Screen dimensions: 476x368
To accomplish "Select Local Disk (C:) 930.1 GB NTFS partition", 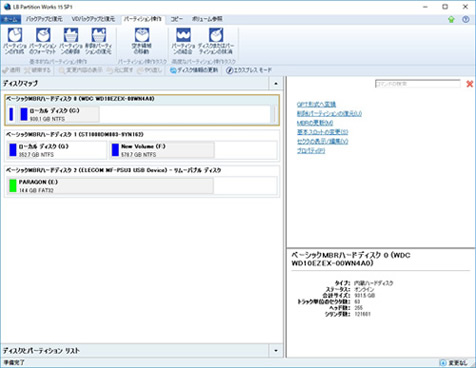I will coord(59,114).
